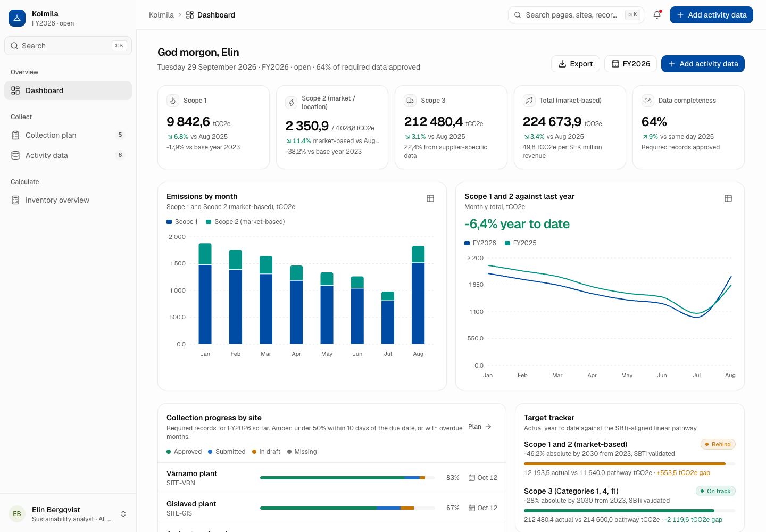Go to Collection plan
The width and height of the screenshot is (766, 532).
pyautogui.click(x=68, y=135)
